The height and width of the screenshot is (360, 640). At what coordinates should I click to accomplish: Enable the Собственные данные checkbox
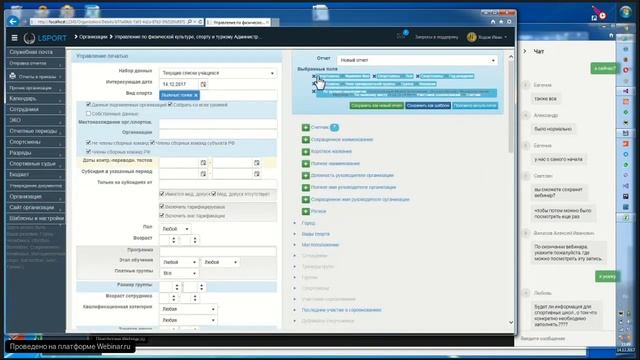(88, 113)
